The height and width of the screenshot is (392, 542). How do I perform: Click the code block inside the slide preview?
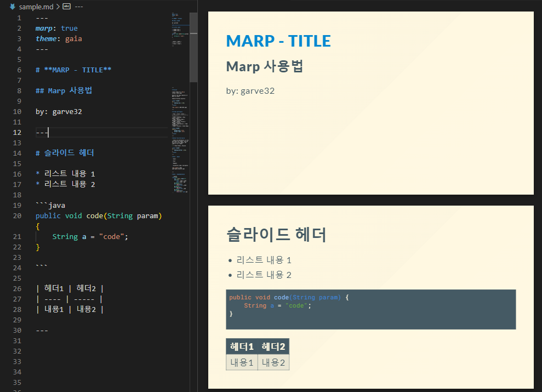(370, 308)
